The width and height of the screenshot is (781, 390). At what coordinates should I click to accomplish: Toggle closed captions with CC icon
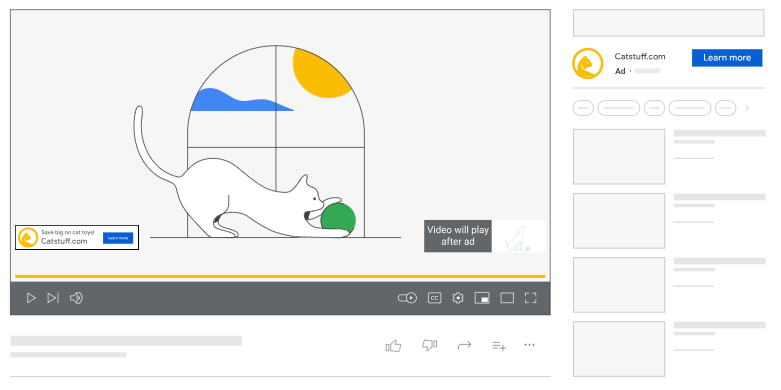(434, 298)
